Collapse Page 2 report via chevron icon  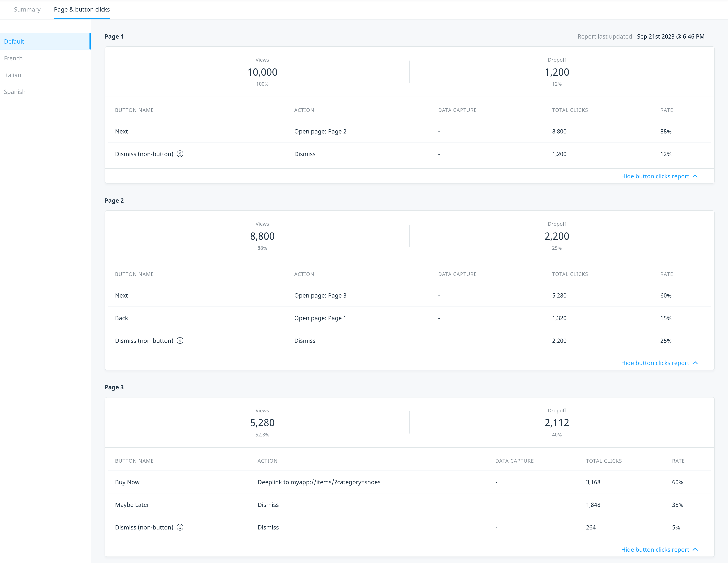[695, 363]
